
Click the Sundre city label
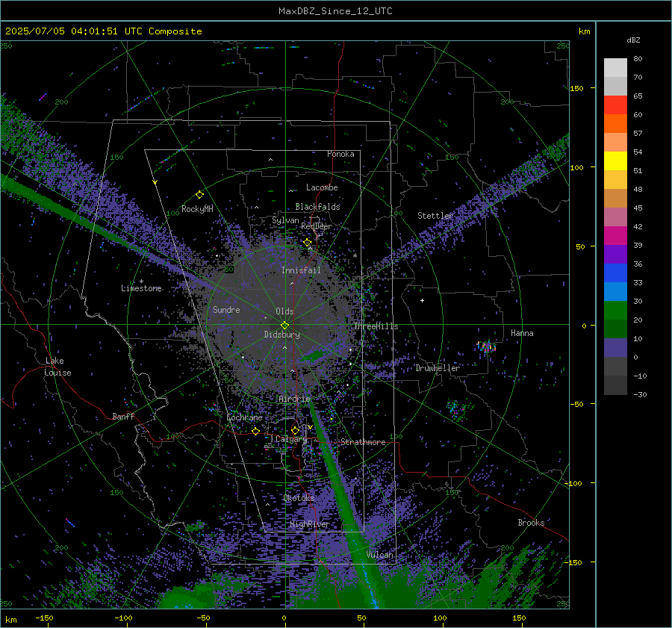point(226,309)
